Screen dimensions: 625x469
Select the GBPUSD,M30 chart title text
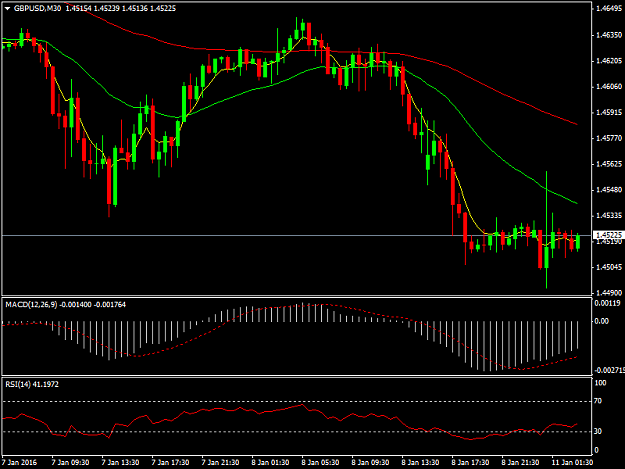(x=37, y=8)
